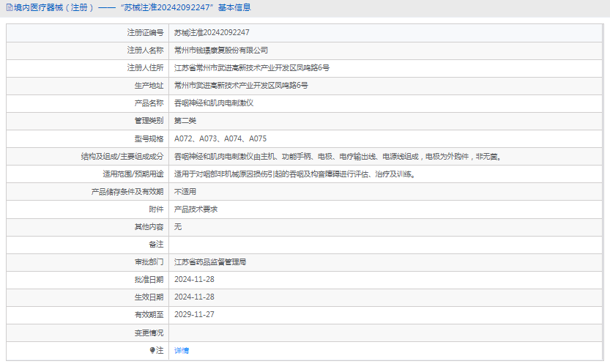Select registrant name 常州市钱璟康复股份有限公司
The width and height of the screenshot is (610, 364).
tap(221, 50)
